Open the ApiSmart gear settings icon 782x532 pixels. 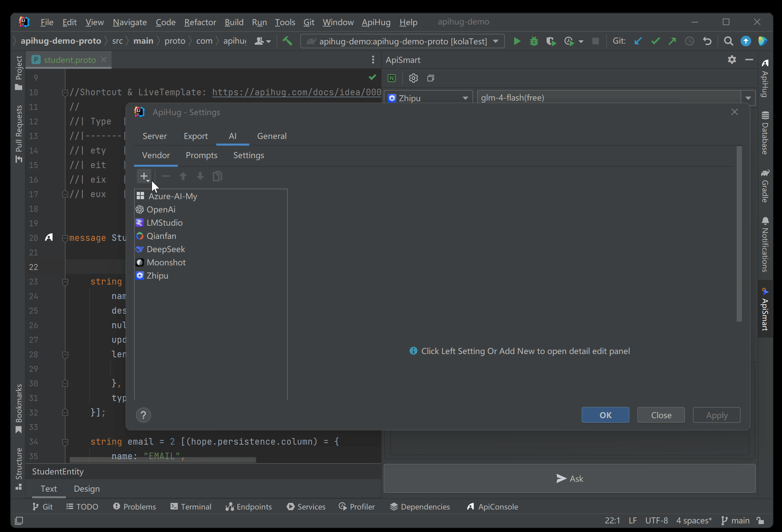(x=413, y=78)
